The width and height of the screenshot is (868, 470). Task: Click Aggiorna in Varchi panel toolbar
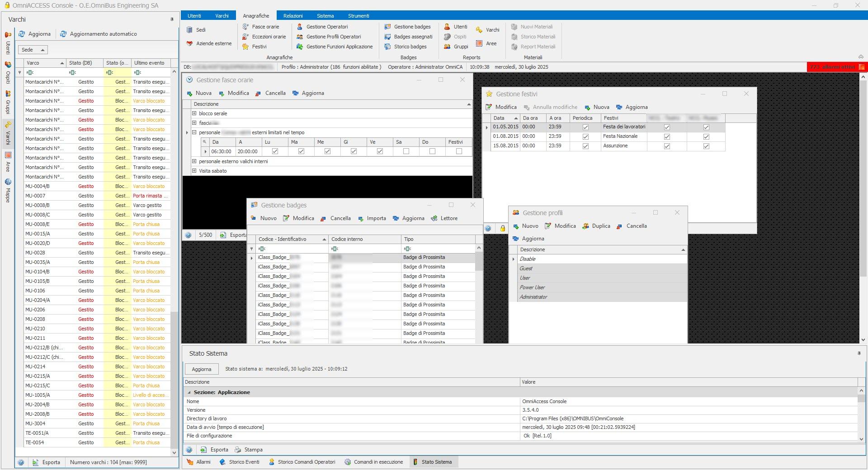tap(34, 34)
